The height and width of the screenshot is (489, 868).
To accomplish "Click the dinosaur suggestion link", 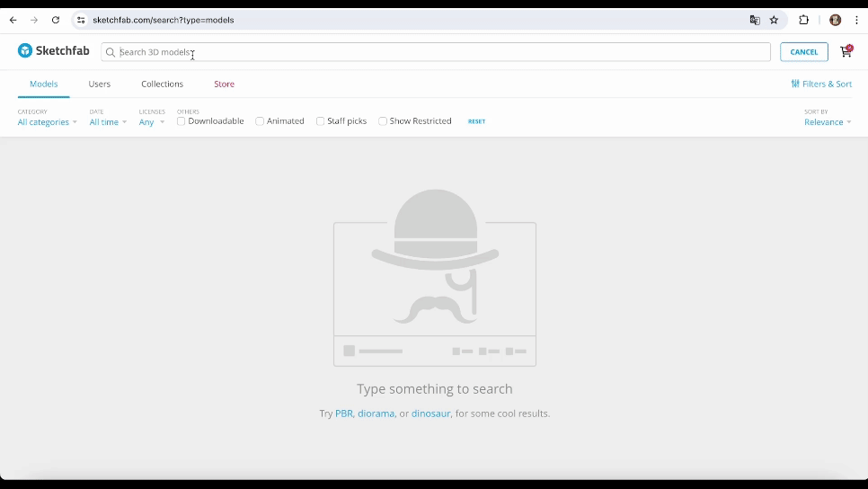I will 430,413.
